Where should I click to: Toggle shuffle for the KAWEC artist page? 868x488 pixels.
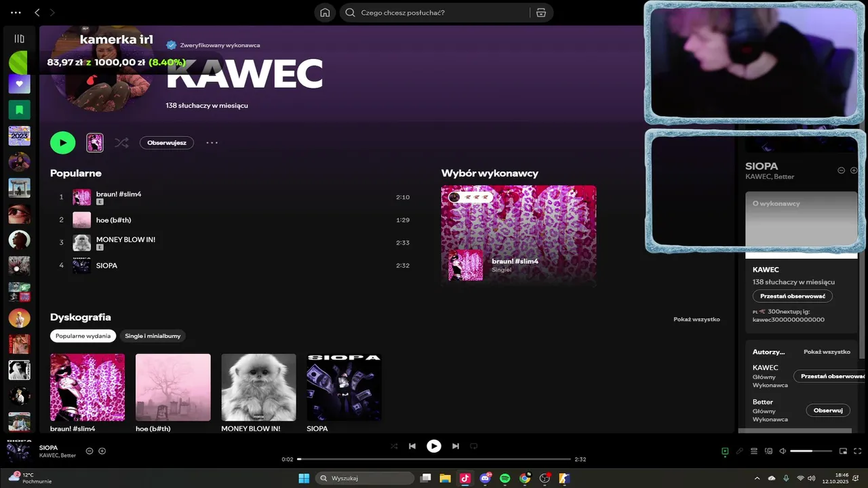click(x=121, y=142)
